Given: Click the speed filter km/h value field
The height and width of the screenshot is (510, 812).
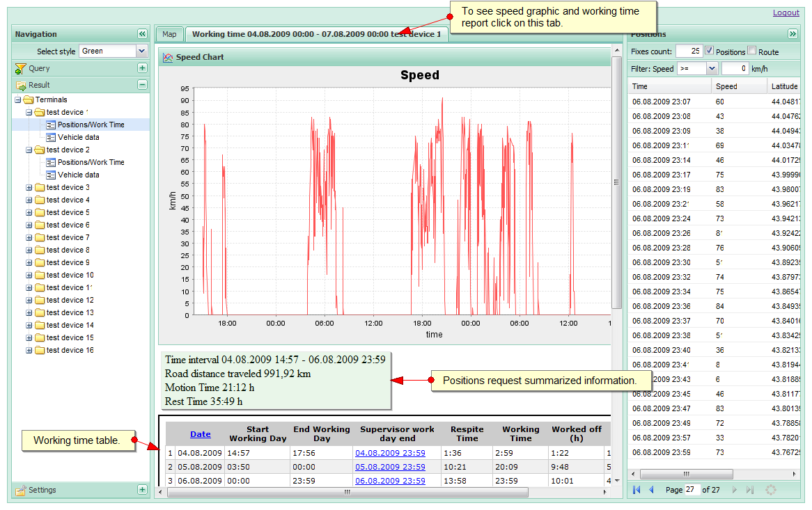Looking at the screenshot, I should [735, 68].
